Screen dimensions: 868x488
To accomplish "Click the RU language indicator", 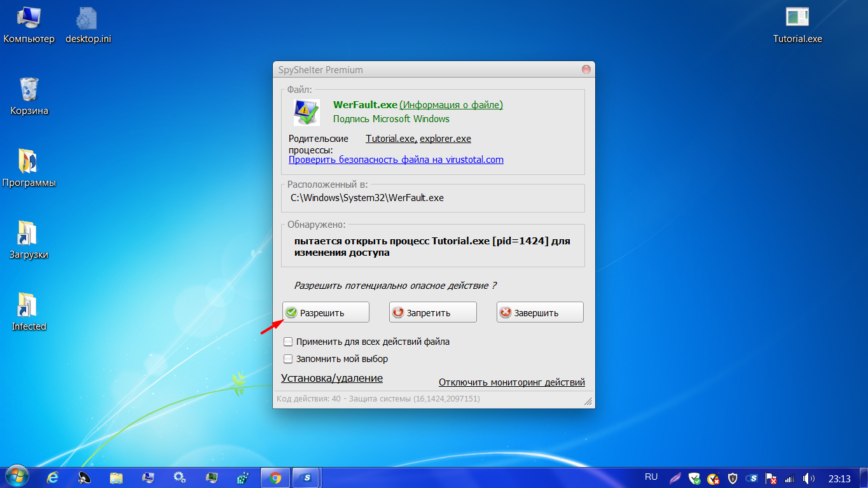I will tap(651, 477).
